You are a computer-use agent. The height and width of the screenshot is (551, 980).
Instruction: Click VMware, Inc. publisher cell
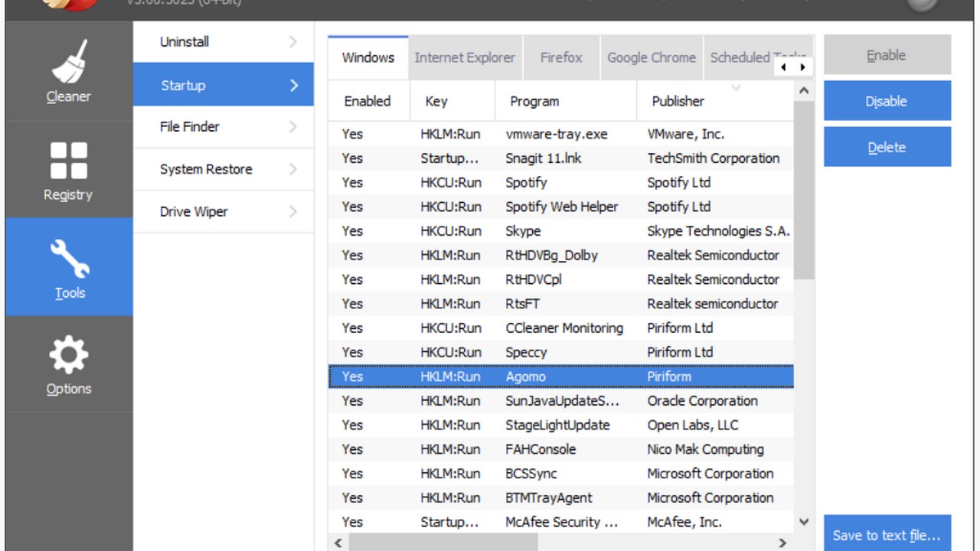click(x=685, y=134)
